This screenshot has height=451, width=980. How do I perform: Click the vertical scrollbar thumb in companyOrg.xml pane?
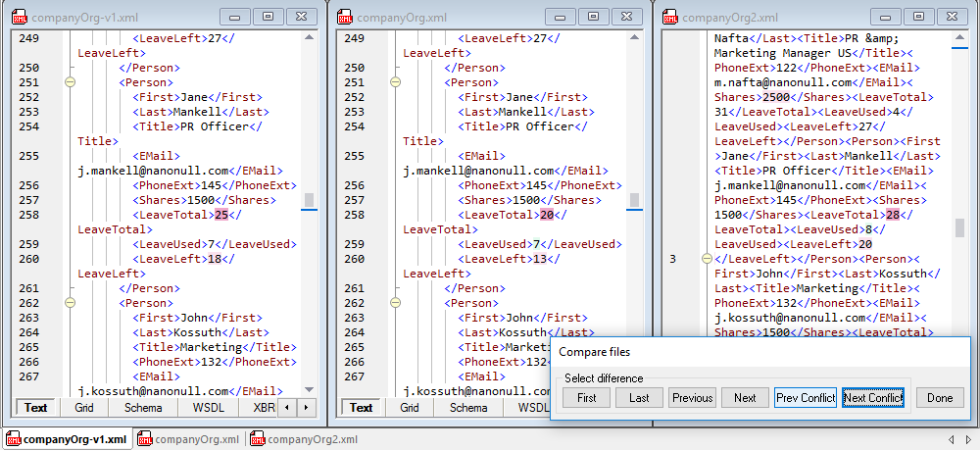(634, 199)
